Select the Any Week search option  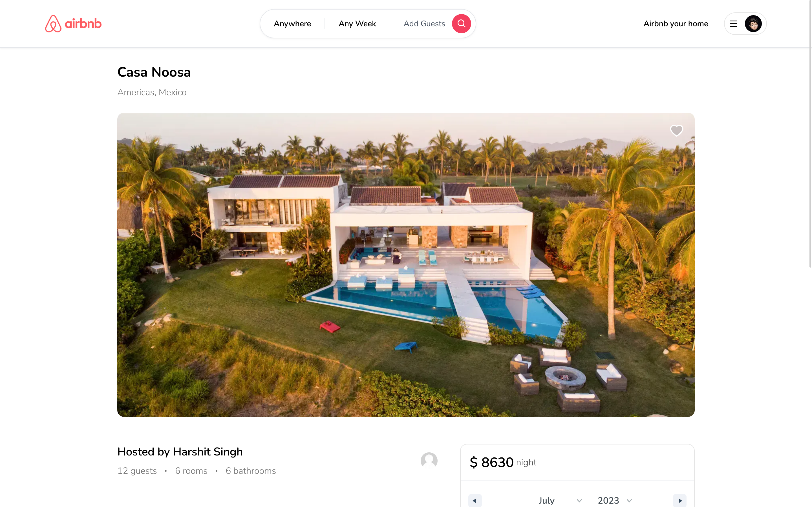pos(357,24)
